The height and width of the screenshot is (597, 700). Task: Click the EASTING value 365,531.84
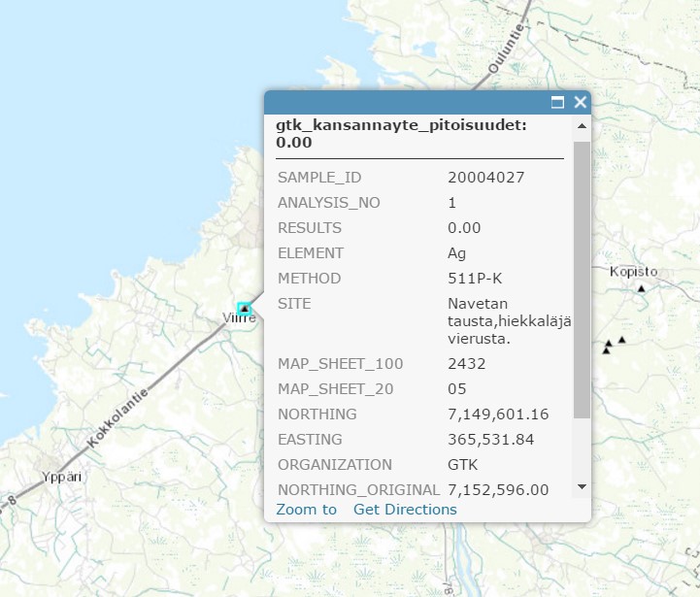491,440
